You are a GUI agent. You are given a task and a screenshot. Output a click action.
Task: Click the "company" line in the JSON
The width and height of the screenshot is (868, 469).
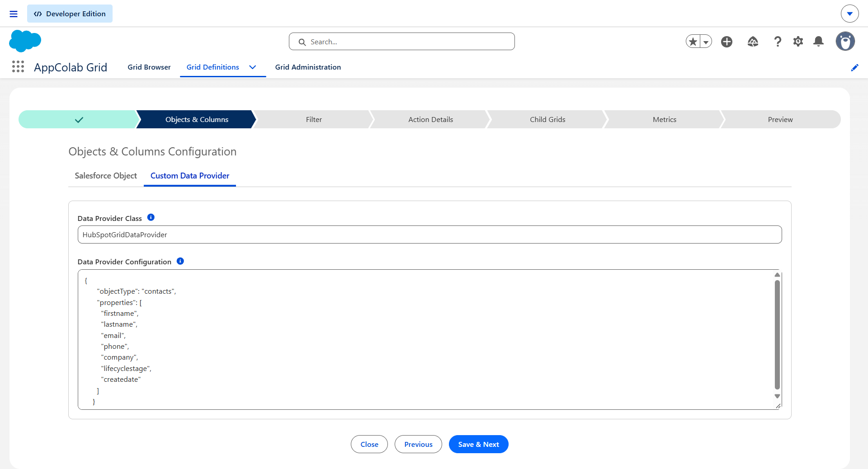click(119, 357)
